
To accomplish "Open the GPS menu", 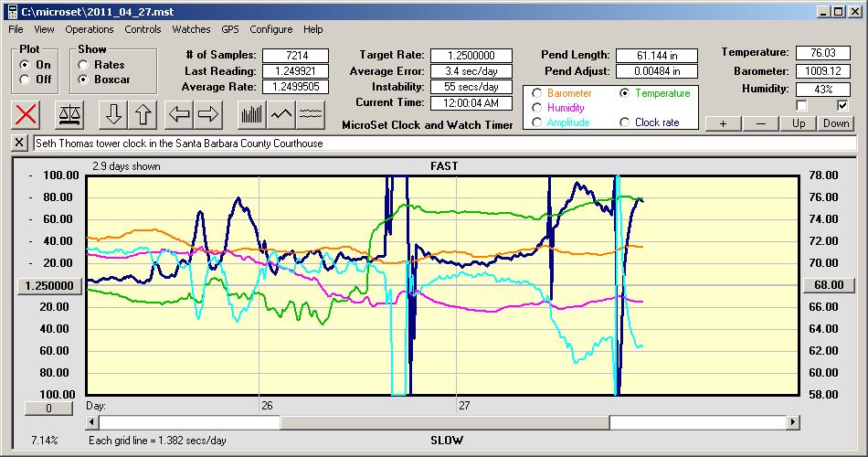I will point(229,29).
